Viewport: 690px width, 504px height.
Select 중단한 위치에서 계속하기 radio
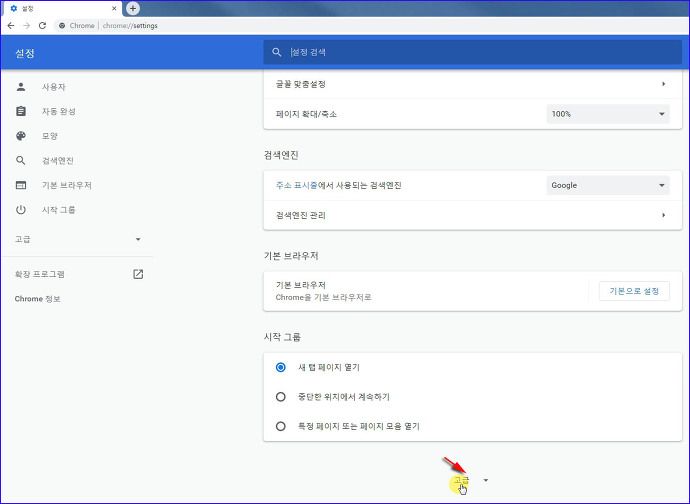tap(280, 397)
